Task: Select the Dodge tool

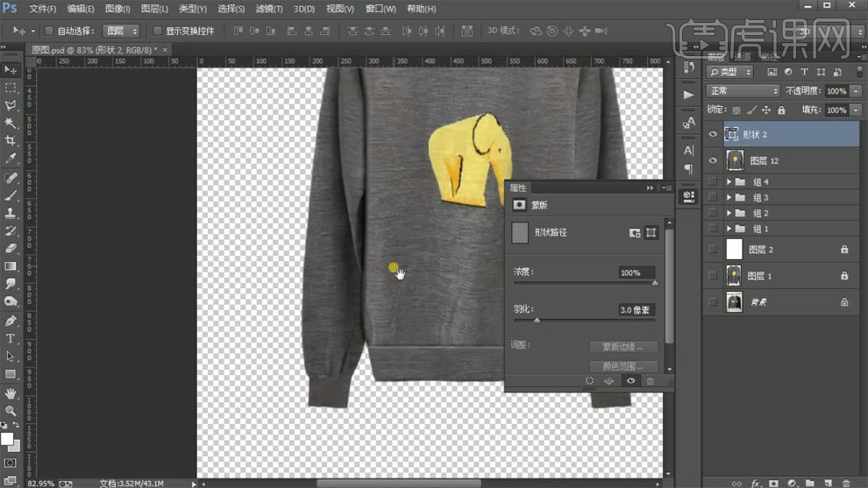Action: [10, 301]
